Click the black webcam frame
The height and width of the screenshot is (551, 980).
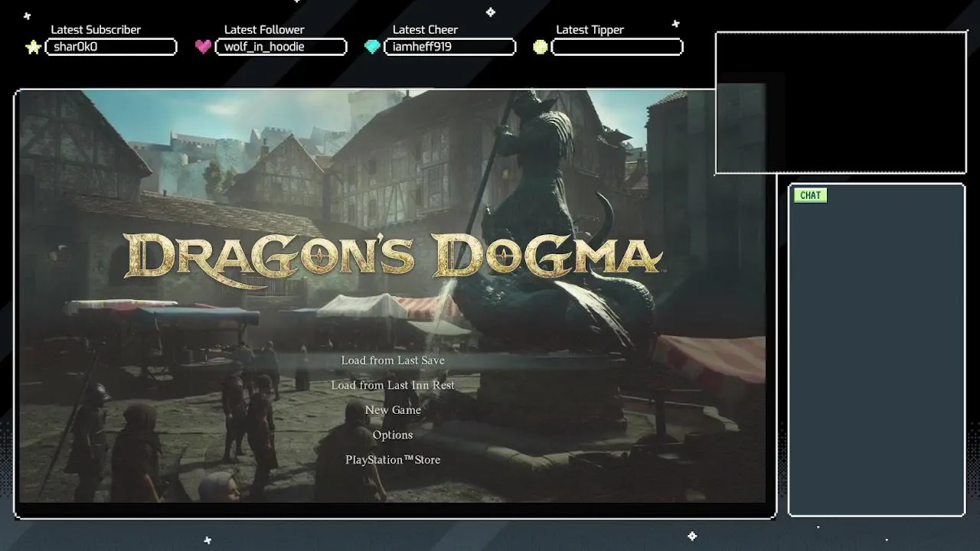click(x=841, y=103)
